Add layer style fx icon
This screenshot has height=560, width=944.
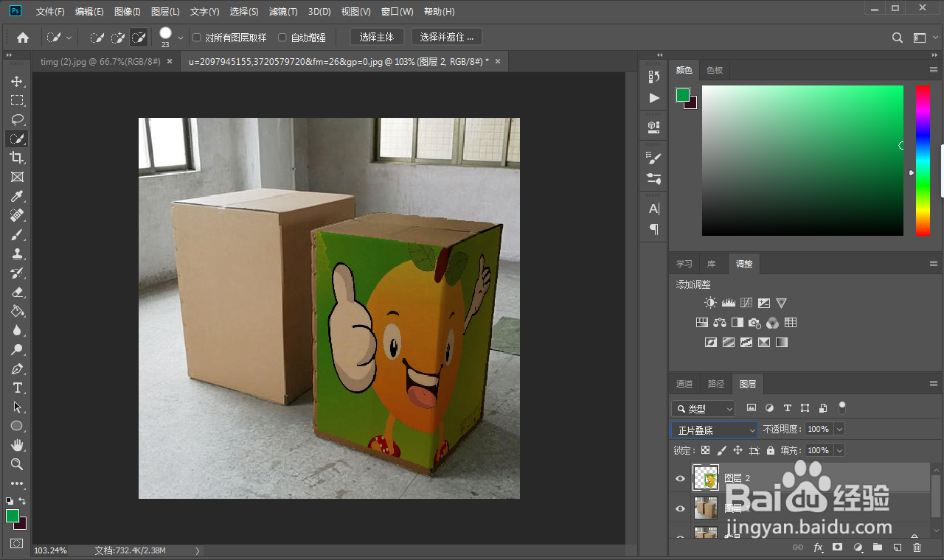(818, 547)
